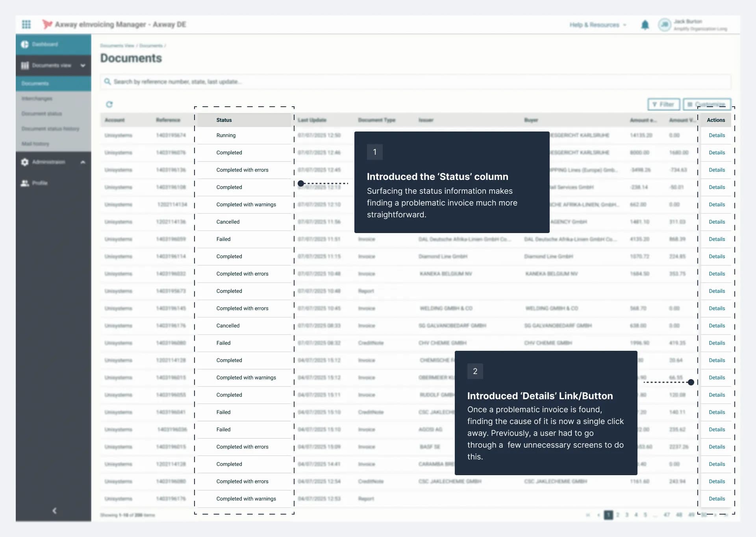Click the Dashboard icon in the sidebar
The width and height of the screenshot is (756, 537).
[25, 44]
